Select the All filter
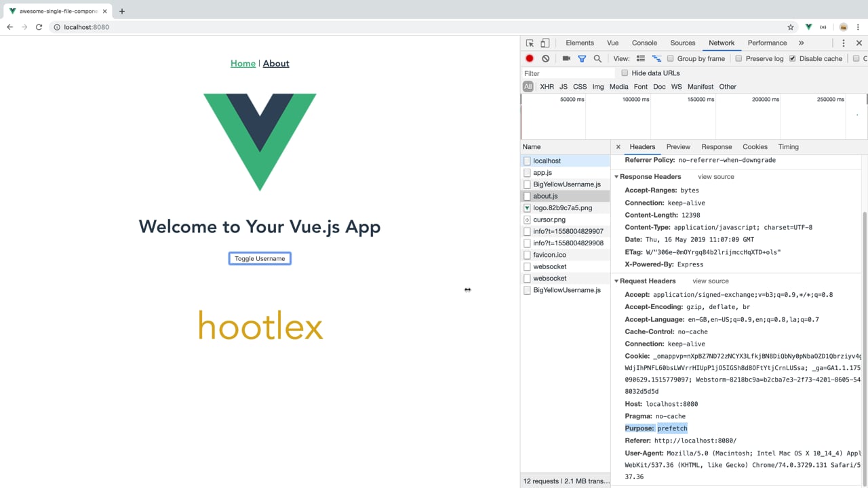868x488 pixels. [528, 87]
